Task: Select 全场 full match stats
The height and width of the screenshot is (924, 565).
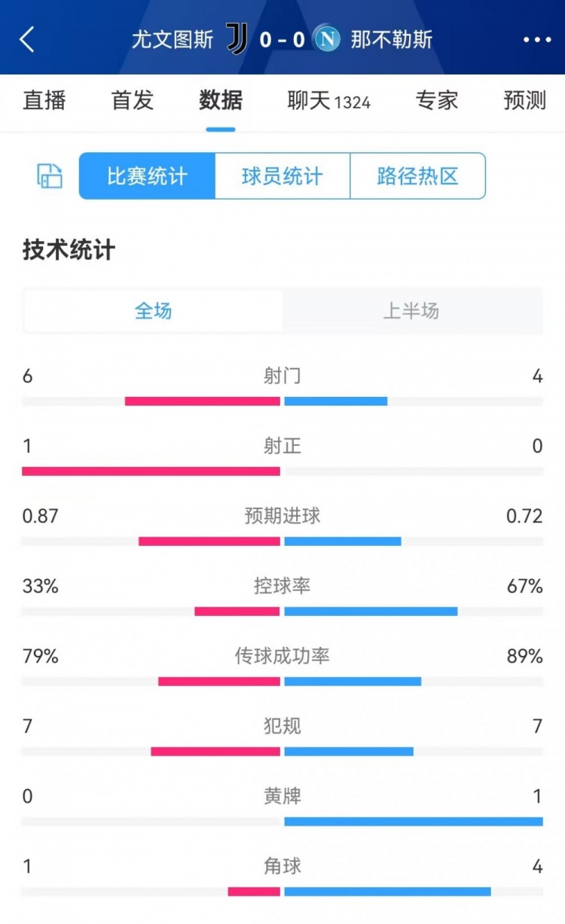Action: (154, 311)
